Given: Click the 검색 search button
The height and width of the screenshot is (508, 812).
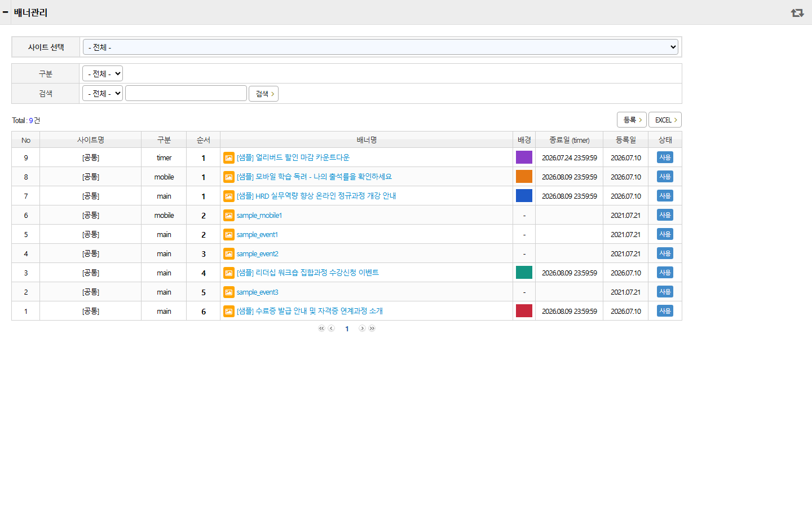Looking at the screenshot, I should click(x=264, y=94).
